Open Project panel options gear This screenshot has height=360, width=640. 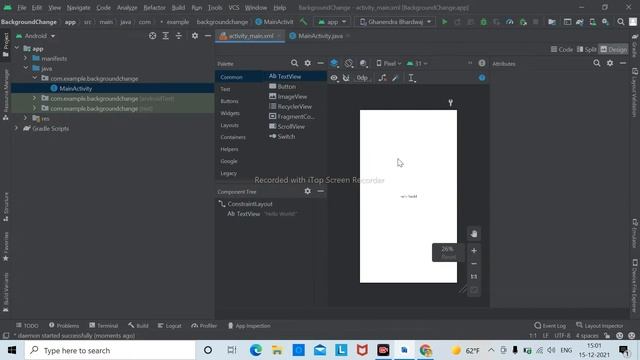195,36
